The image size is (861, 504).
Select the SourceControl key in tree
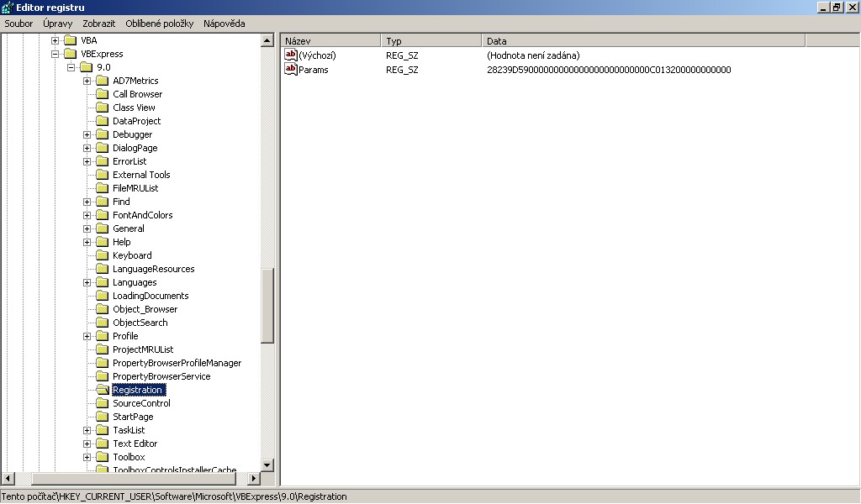[x=141, y=403]
